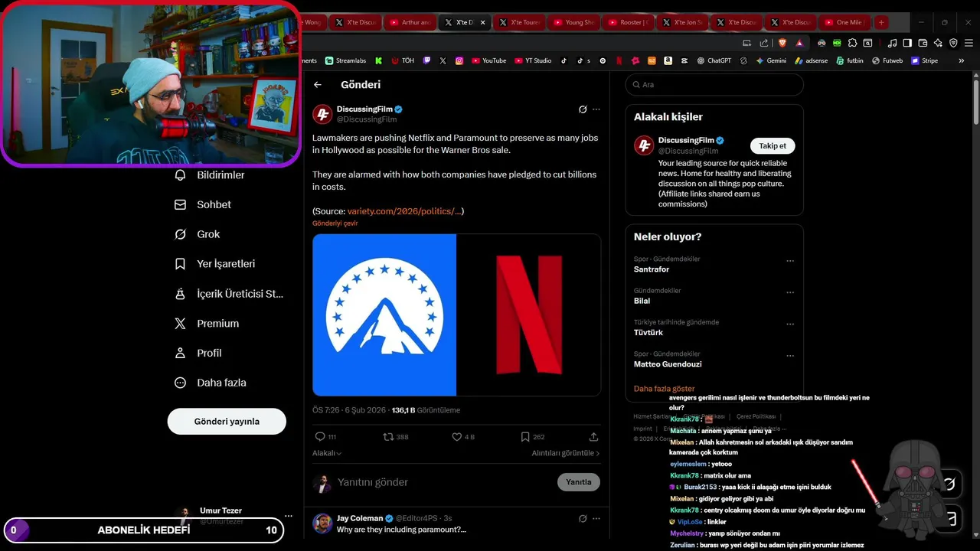980x551 pixels.
Task: Open more options for Matteo Guendouzi trend
Action: [x=790, y=356]
